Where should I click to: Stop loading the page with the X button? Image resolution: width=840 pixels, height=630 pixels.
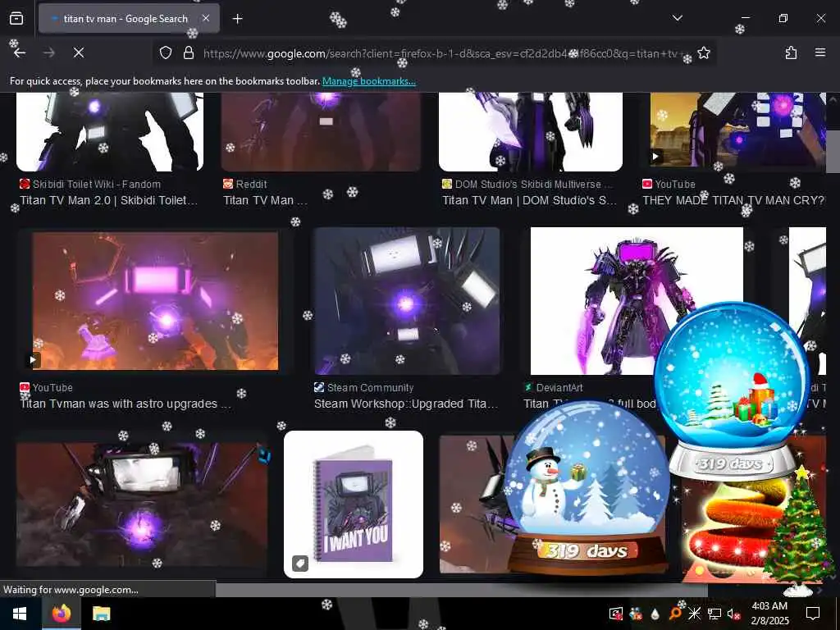point(79,52)
